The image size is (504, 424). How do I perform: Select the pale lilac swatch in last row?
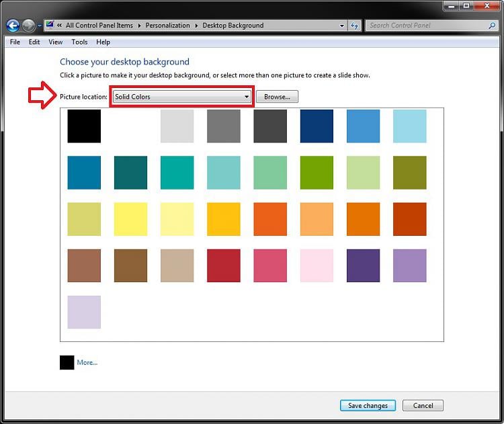pos(84,312)
